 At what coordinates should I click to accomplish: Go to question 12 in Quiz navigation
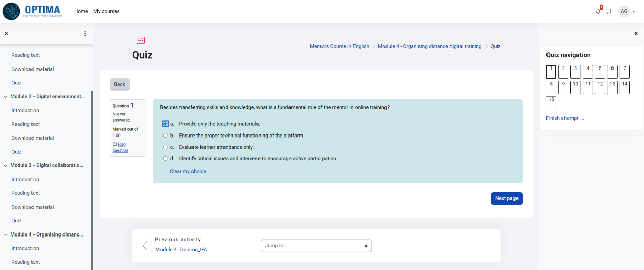click(x=600, y=87)
